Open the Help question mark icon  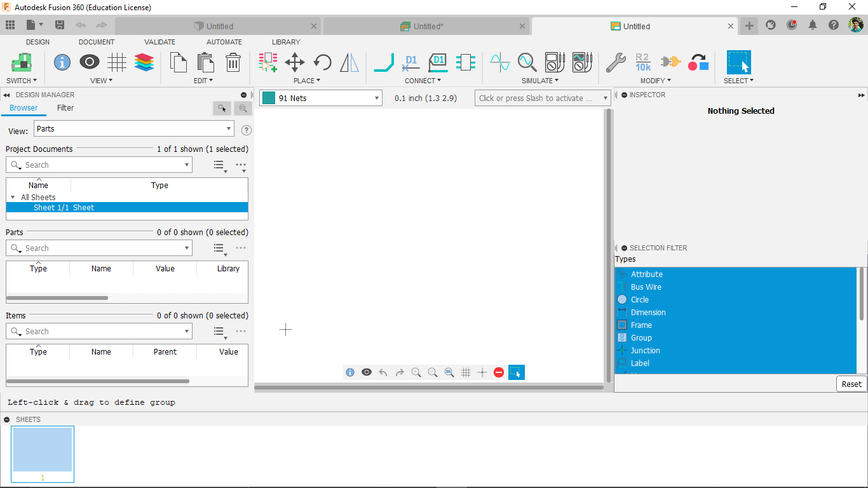pos(834,25)
